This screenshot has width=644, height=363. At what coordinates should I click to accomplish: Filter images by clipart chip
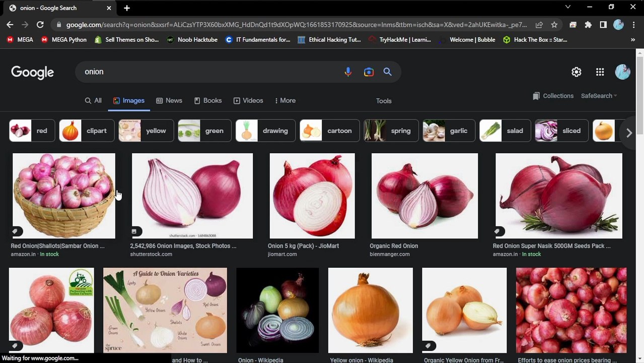87,131
